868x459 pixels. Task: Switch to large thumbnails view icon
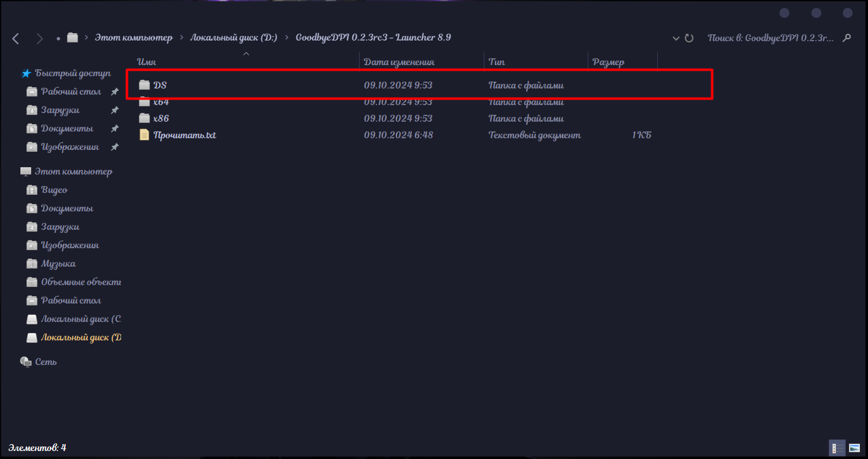(854, 448)
